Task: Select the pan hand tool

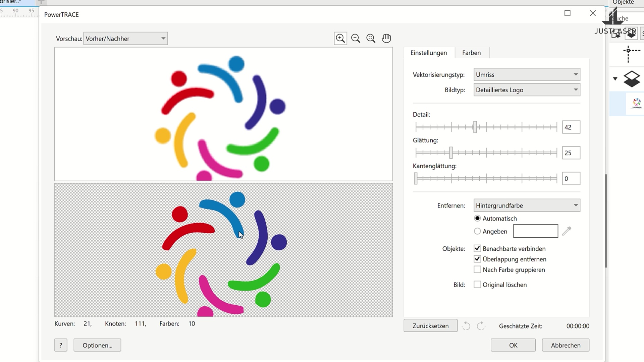Action: click(386, 38)
